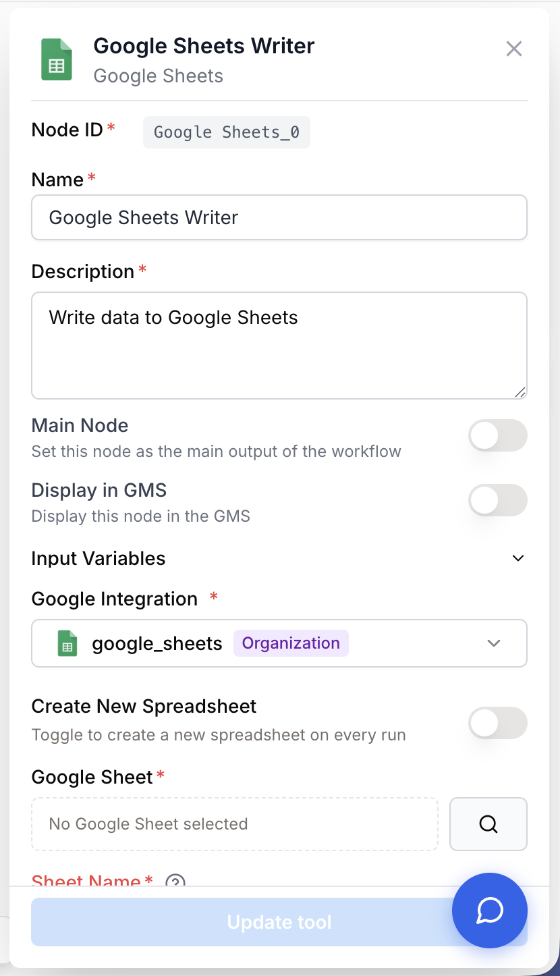560x976 pixels.
Task: Click the Organization badge
Action: tap(291, 643)
